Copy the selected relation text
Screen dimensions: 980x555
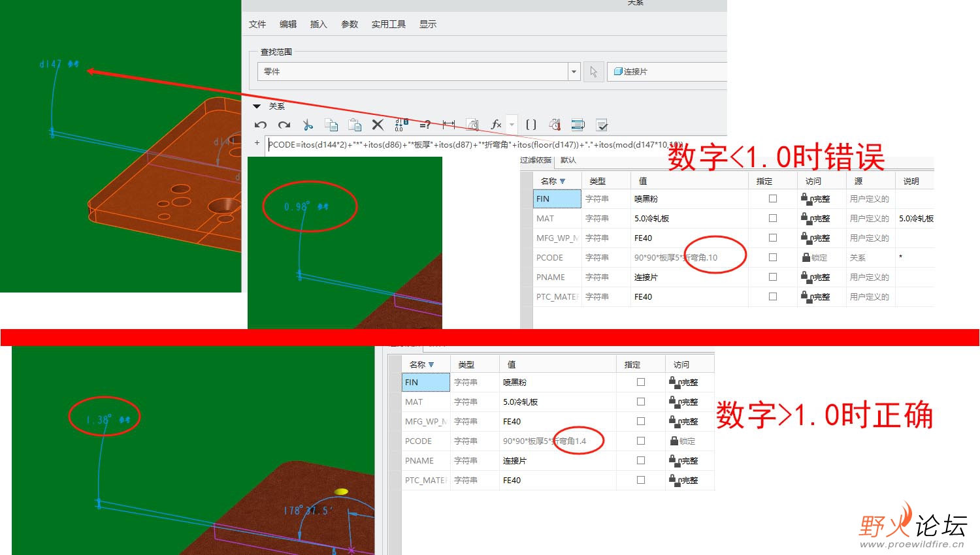[331, 125]
